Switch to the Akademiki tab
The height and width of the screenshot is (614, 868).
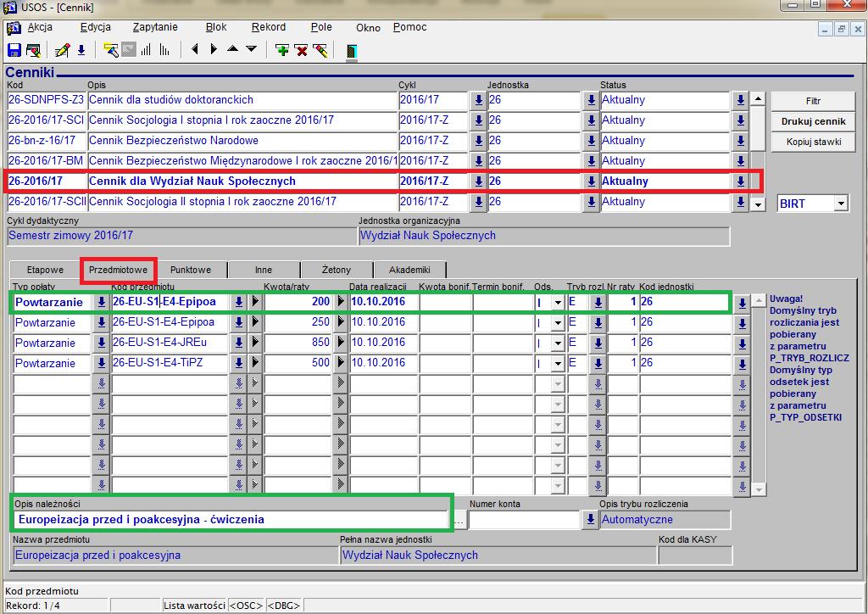point(409,271)
